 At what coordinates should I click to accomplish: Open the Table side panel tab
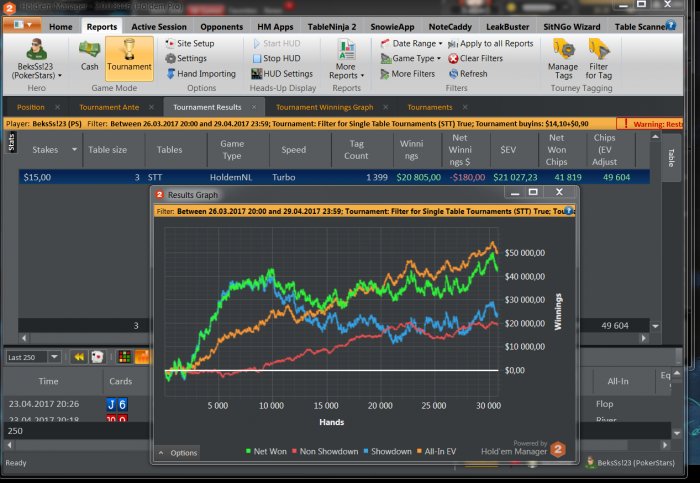tap(671, 158)
